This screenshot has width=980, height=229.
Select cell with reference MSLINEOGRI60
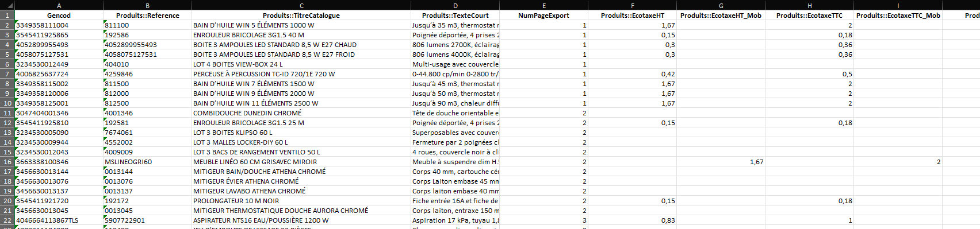[147, 162]
